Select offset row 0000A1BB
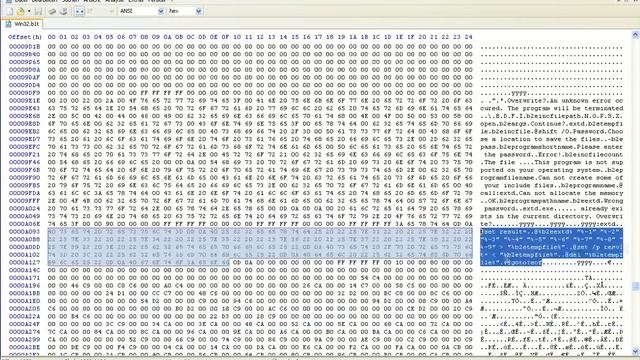Screen dimensions: 640x360 click(25, 293)
